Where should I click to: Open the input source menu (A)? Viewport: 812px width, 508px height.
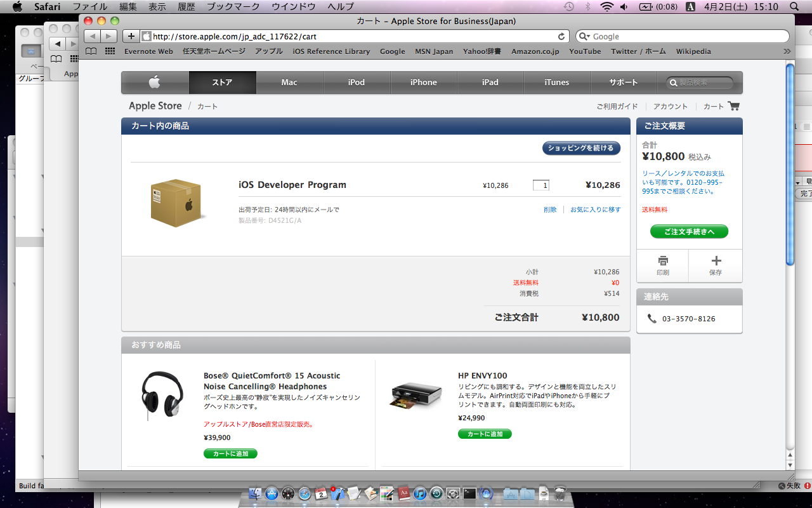pyautogui.click(x=690, y=6)
